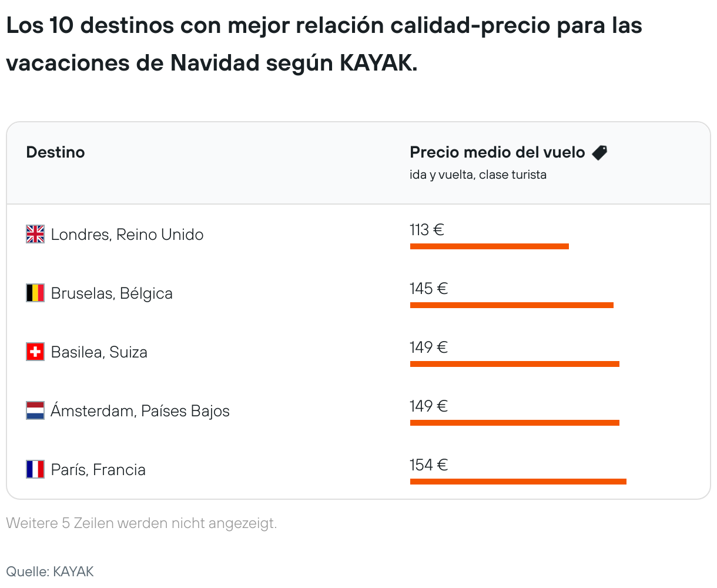Select the Londres, Reino Unido row label
This screenshot has height=588, width=717.
[127, 235]
